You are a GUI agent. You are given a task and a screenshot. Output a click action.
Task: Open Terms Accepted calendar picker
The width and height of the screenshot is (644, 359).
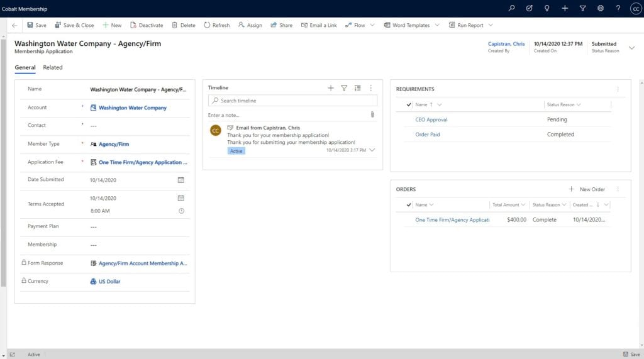pyautogui.click(x=180, y=198)
